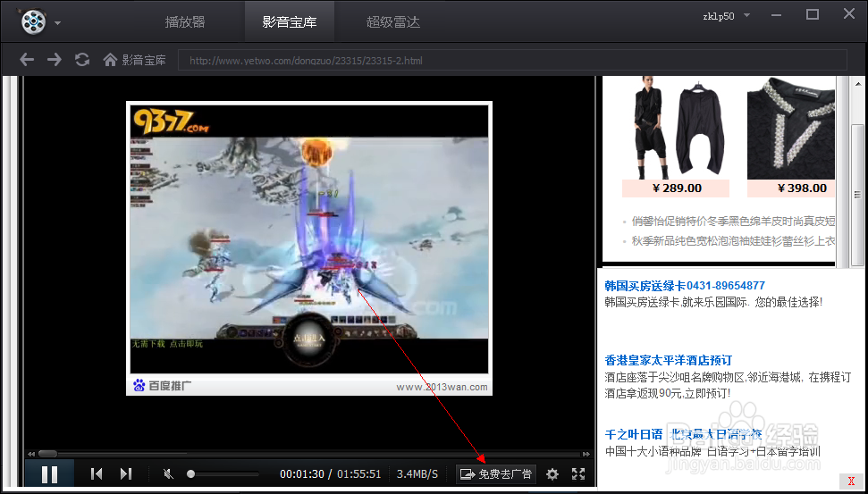868x494 pixels.
Task: Click the 免费去广告 button
Action: [496, 474]
